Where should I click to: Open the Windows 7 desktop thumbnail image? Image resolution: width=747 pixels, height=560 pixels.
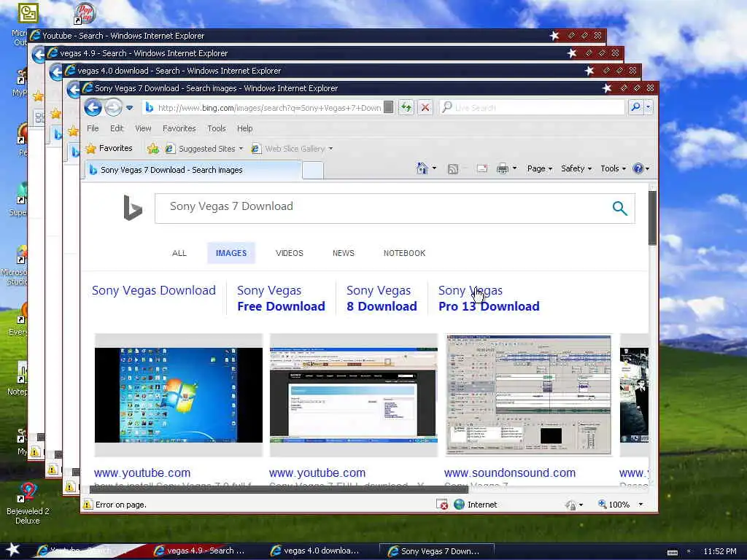point(179,394)
